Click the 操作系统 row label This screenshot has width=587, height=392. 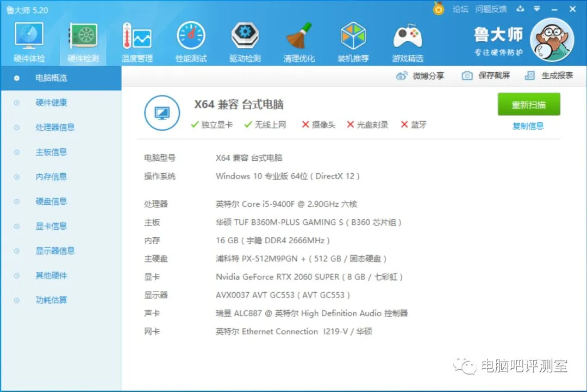click(x=160, y=176)
